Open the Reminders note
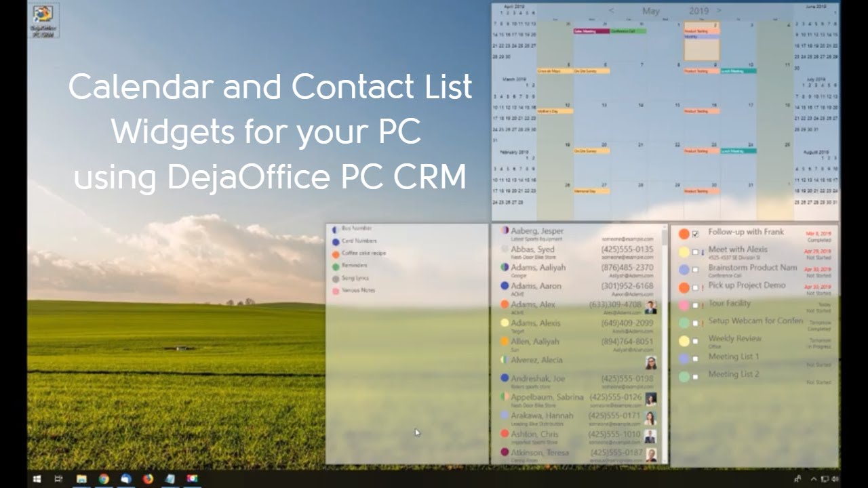The image size is (868, 488). point(355,266)
